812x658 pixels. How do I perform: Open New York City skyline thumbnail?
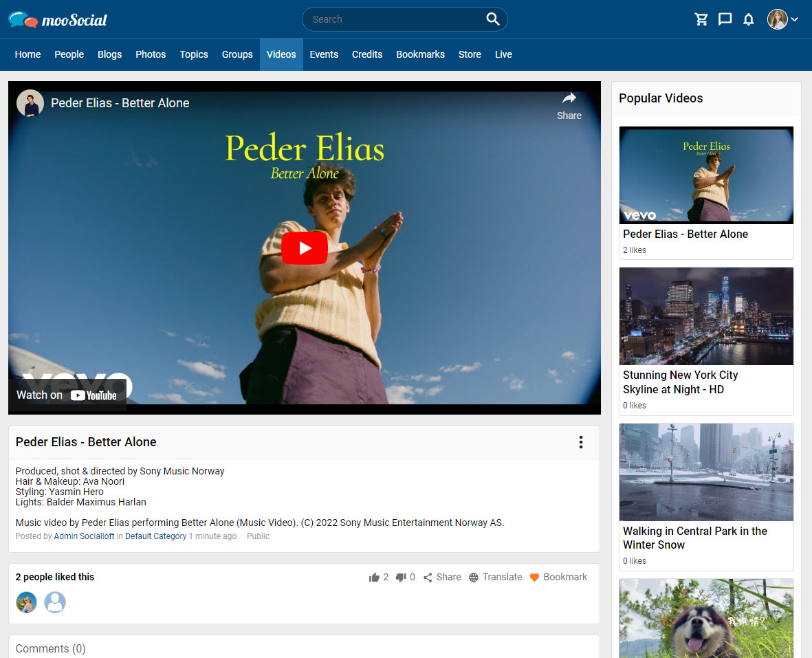tap(706, 316)
